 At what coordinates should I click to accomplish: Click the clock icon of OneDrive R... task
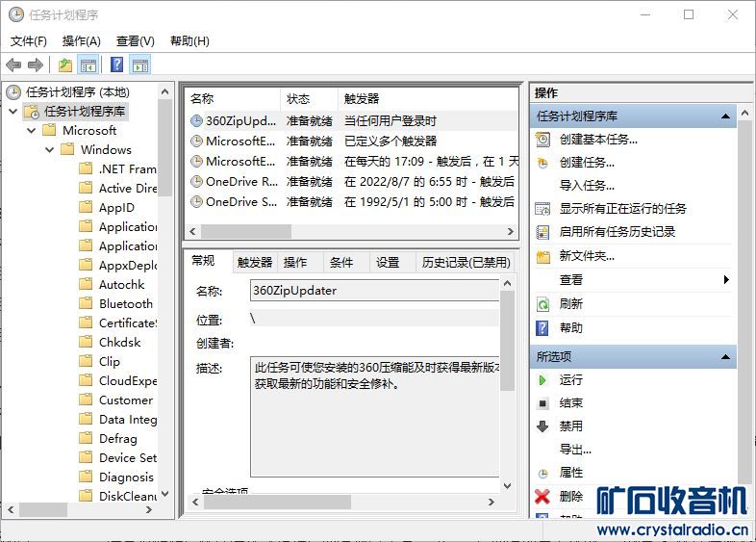pyautogui.click(x=196, y=182)
